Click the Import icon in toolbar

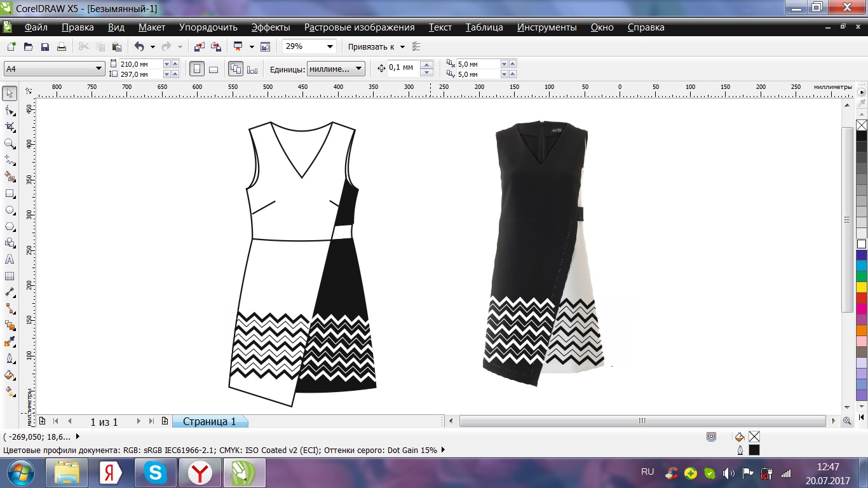(200, 47)
